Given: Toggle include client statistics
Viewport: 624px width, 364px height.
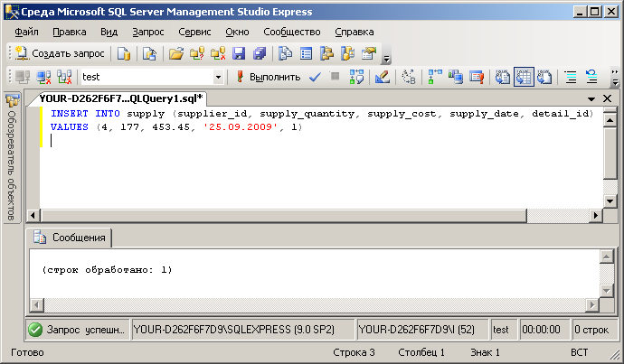Looking at the screenshot, I should pyautogui.click(x=455, y=77).
